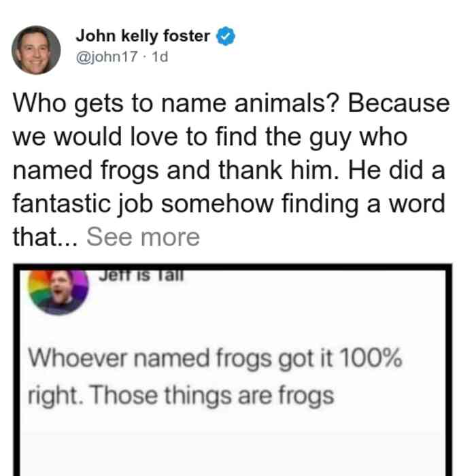Click the 100% text in quoted post
Viewport: 476px width, 476px height.
(371, 358)
